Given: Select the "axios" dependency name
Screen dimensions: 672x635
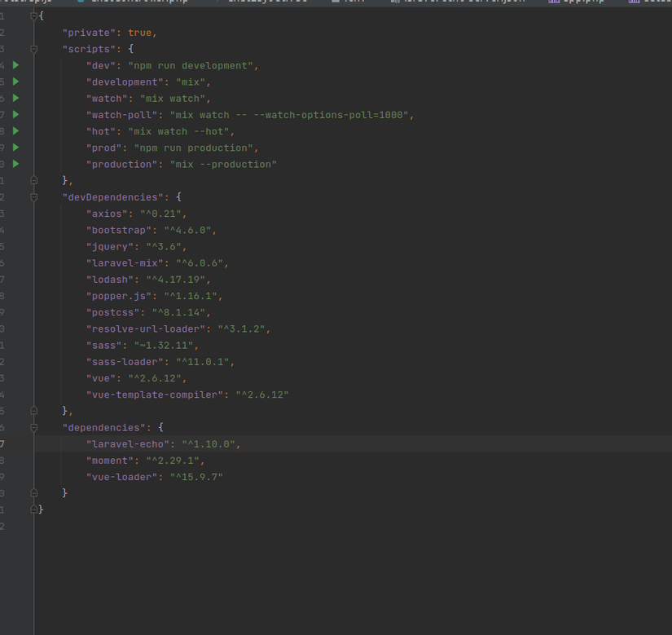Looking at the screenshot, I should [x=103, y=214].
